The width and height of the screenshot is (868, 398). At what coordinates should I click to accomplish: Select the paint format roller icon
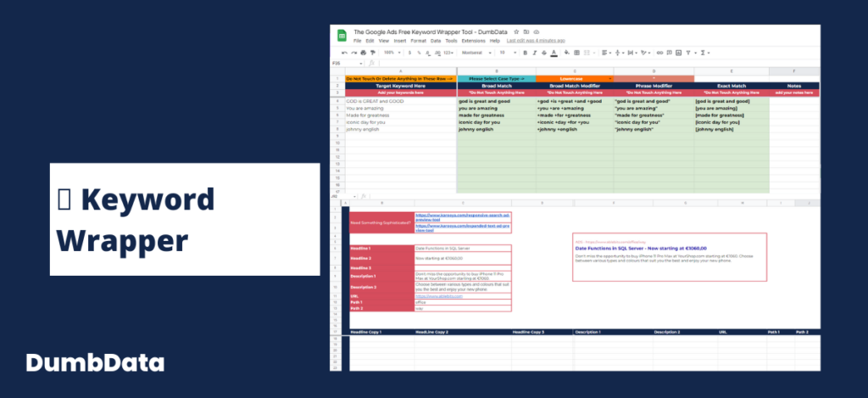[x=373, y=53]
